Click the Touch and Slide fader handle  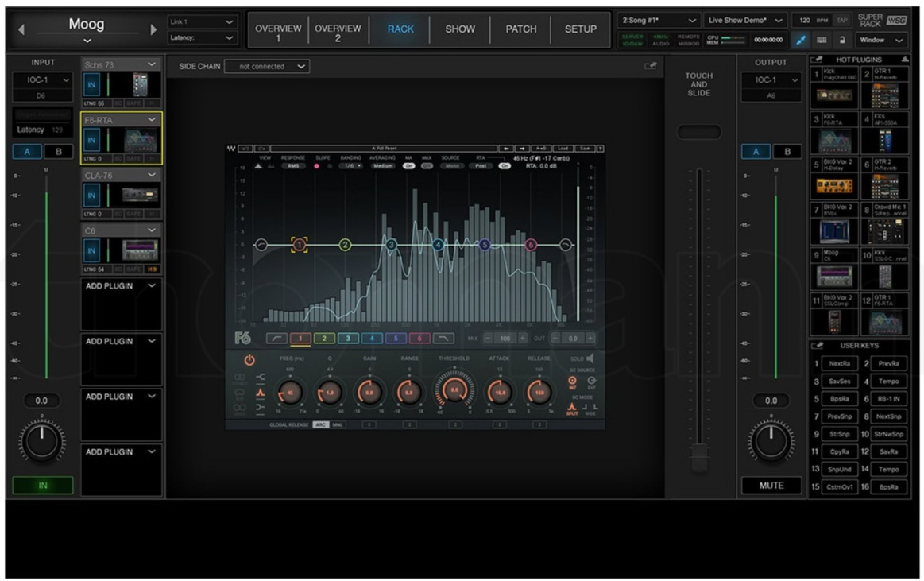(x=699, y=458)
